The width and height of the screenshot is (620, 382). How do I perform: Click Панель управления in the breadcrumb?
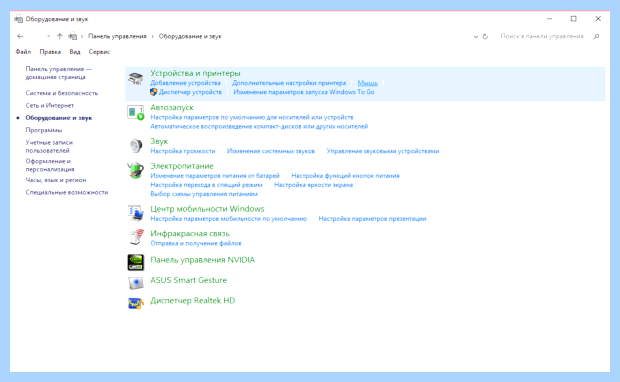(117, 36)
